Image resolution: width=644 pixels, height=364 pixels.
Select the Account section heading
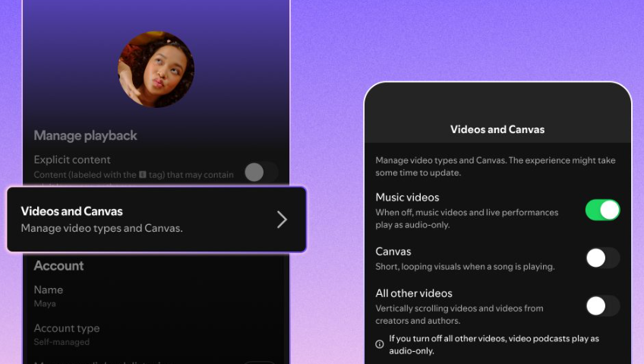coord(58,265)
